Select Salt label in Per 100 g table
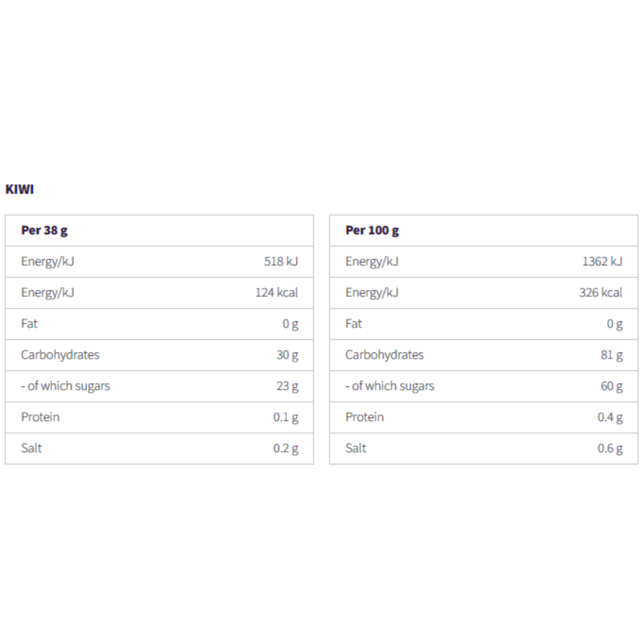The image size is (644, 644). [355, 448]
